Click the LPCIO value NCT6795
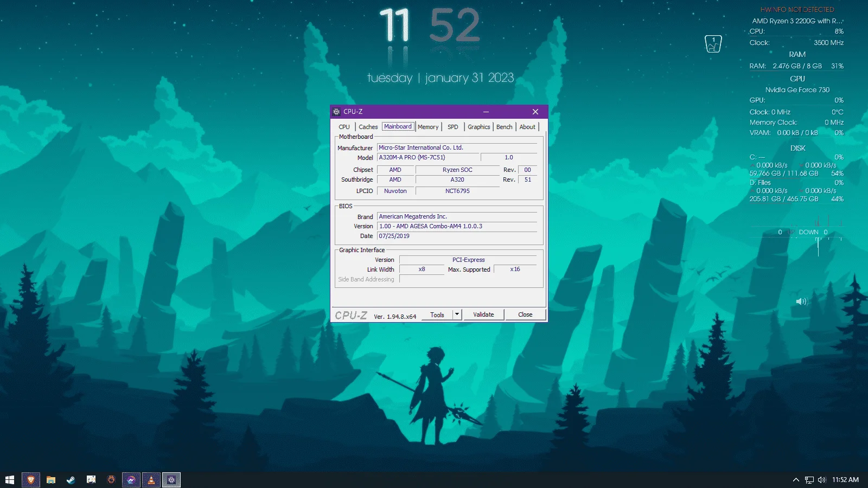 (x=457, y=191)
